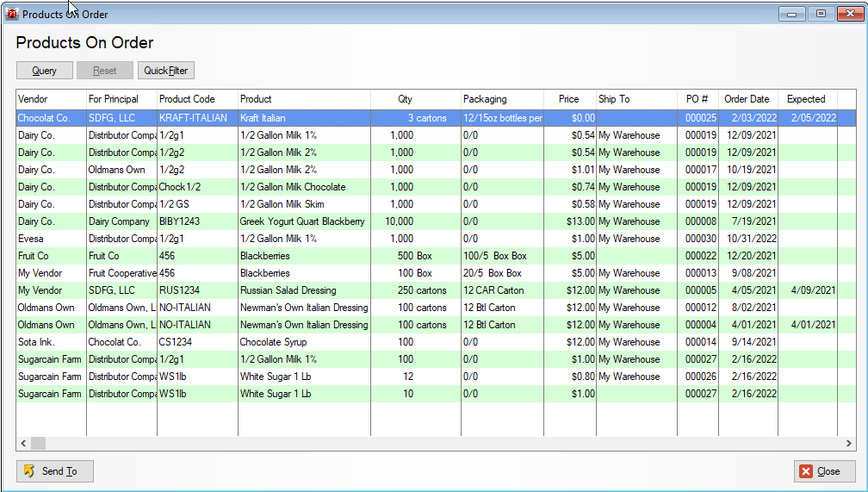The width and height of the screenshot is (868, 492).
Task: Sort by Expected column header
Action: click(x=808, y=99)
